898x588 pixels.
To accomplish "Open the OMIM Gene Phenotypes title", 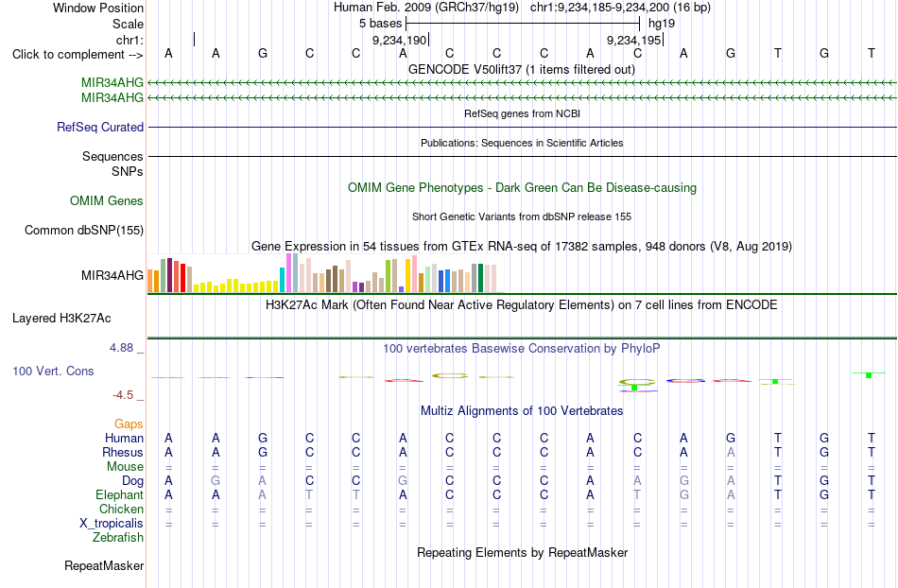I will click(522, 188).
